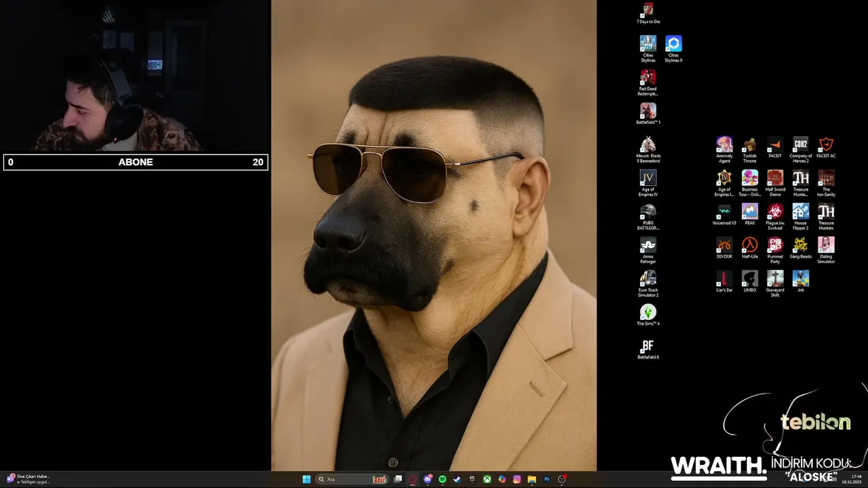The image size is (868, 488).
Task: Open the Battlefield 6 desktop icon
Action: pos(648,349)
